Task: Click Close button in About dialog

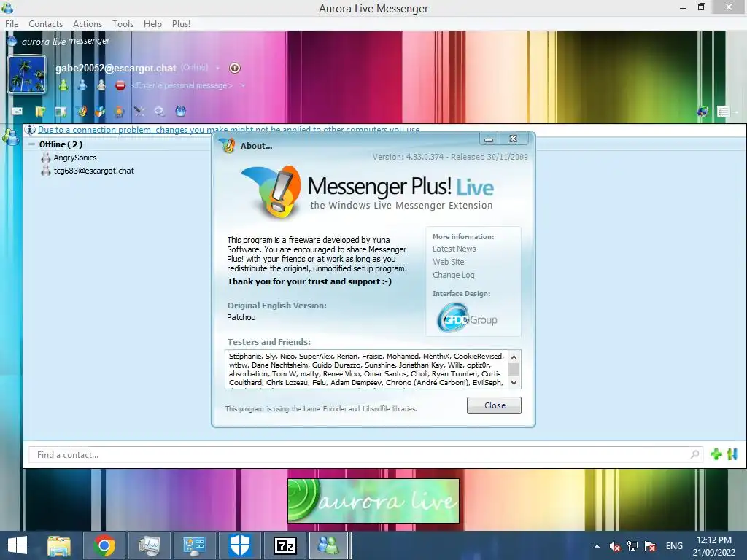Action: (494, 405)
